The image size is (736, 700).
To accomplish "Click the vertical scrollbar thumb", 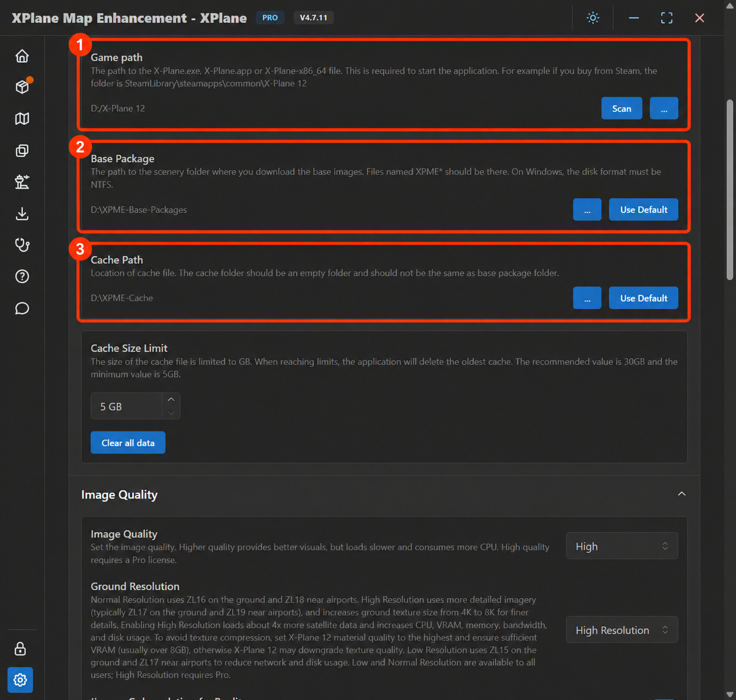I will (730, 189).
